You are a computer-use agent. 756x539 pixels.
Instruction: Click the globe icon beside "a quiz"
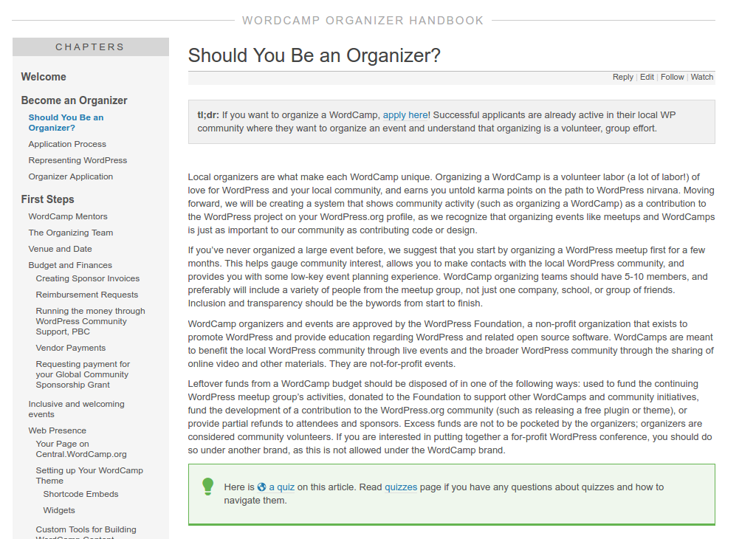(x=261, y=487)
